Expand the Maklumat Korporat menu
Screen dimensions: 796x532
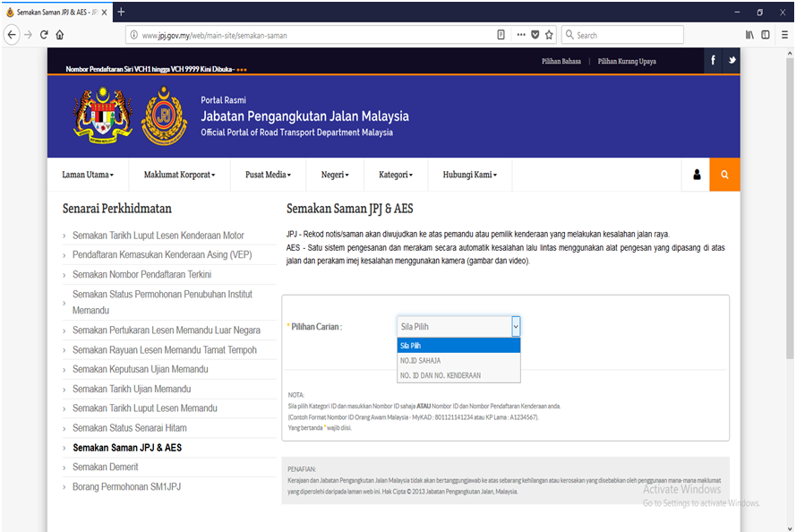click(x=179, y=175)
